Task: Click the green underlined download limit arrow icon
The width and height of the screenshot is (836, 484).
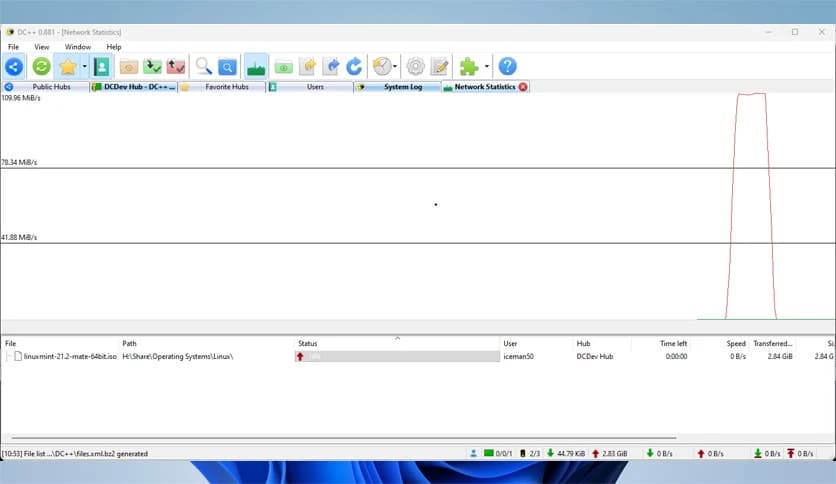Action: click(758, 454)
